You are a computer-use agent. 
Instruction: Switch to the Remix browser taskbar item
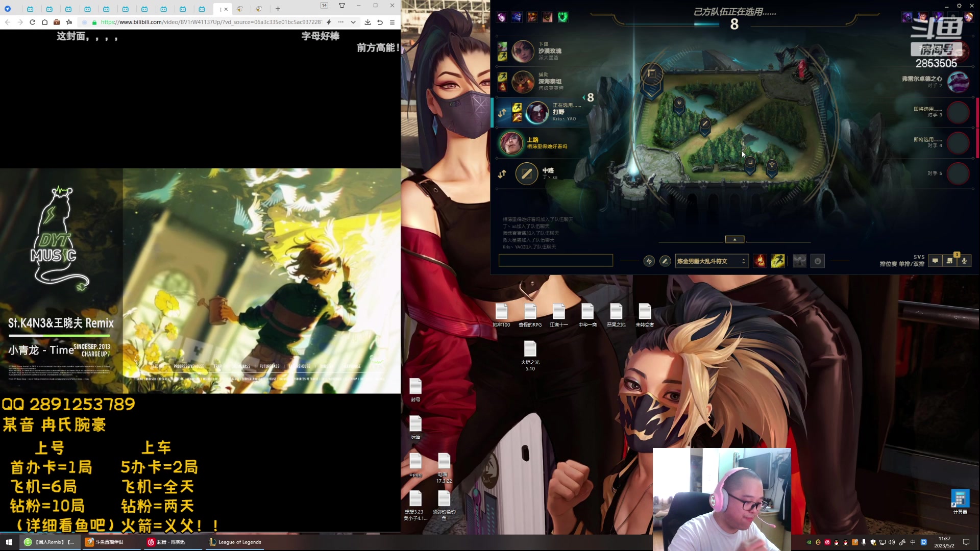click(x=50, y=542)
